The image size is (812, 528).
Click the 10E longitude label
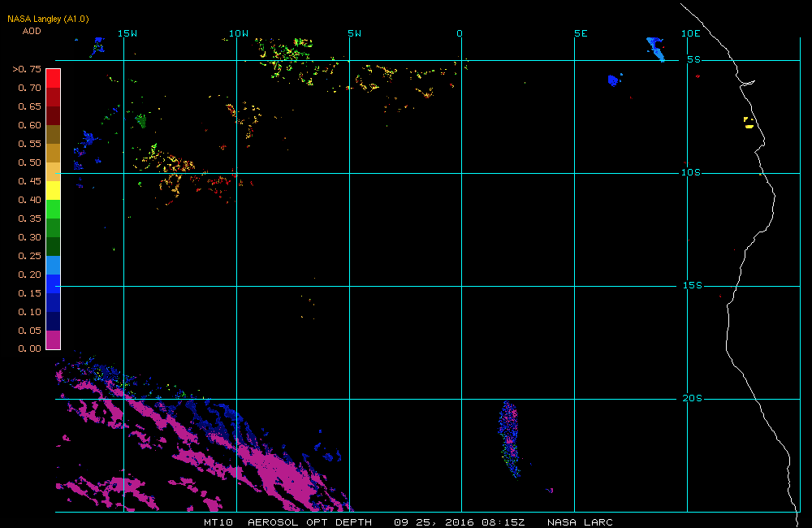click(x=691, y=33)
